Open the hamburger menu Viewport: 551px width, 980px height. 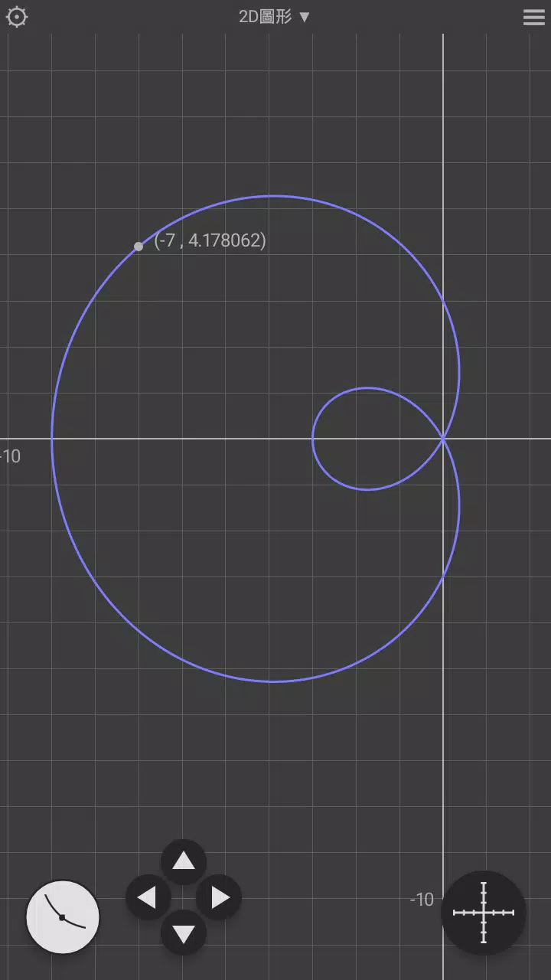point(533,17)
